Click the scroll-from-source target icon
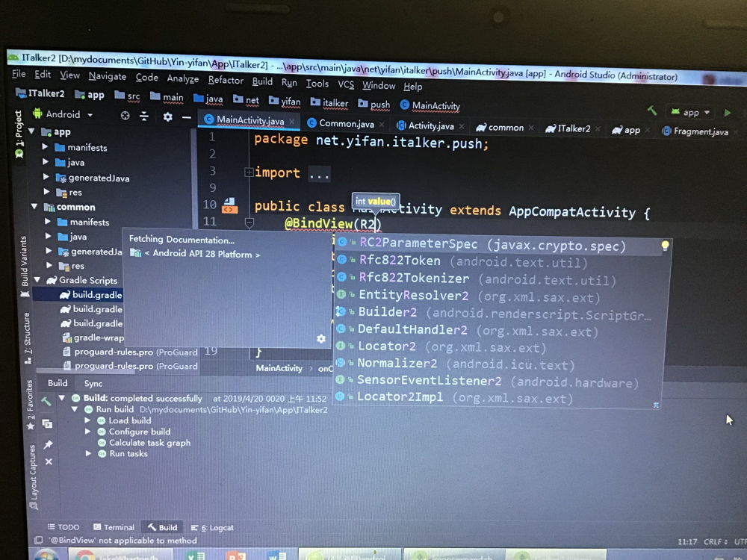This screenshot has height=560, width=747. pyautogui.click(x=125, y=116)
